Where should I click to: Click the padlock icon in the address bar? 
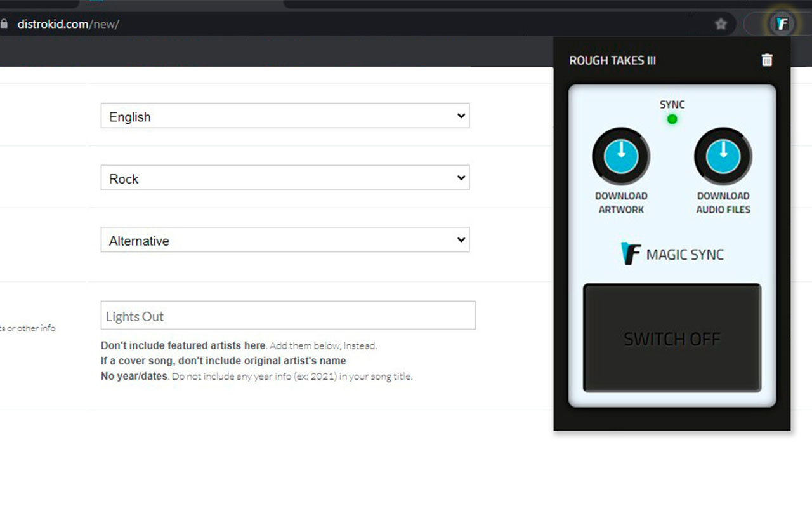tap(6, 23)
